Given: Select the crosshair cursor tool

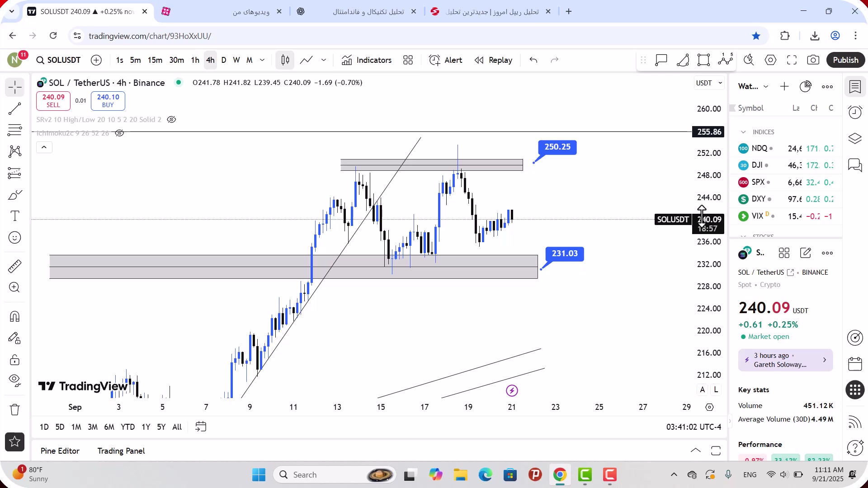Looking at the screenshot, I should click(x=15, y=87).
